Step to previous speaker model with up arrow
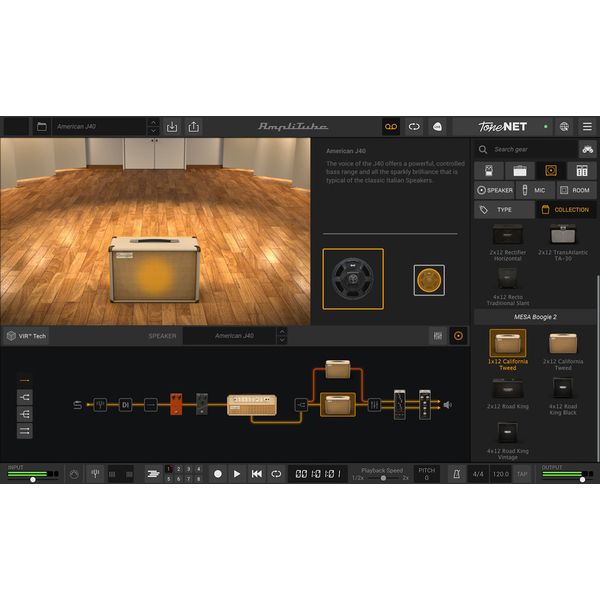The width and height of the screenshot is (600, 600). click(282, 332)
